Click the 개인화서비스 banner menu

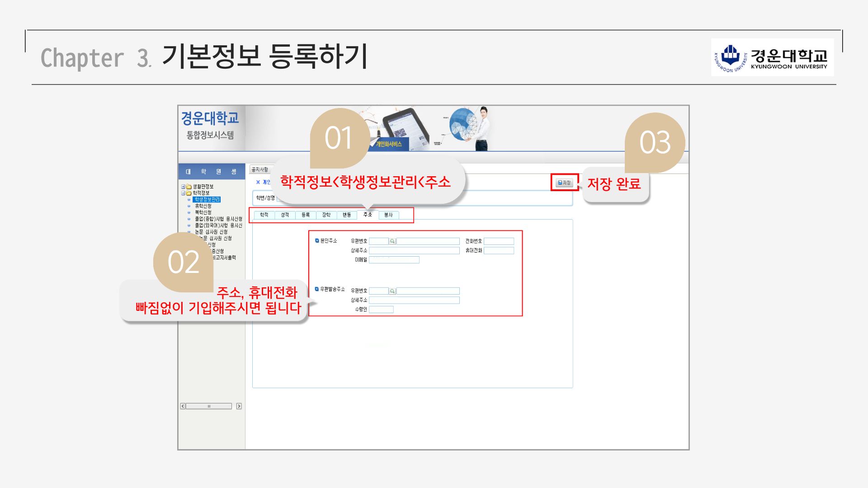coord(388,144)
